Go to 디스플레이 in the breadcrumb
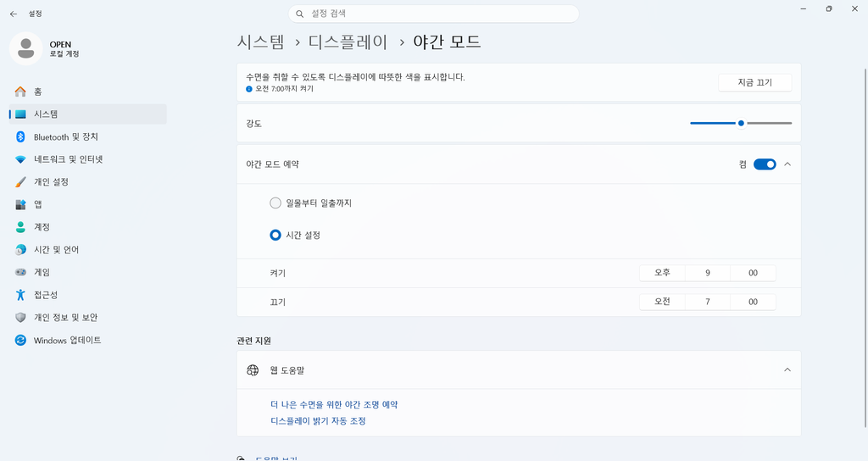This screenshot has height=461, width=868. [348, 42]
